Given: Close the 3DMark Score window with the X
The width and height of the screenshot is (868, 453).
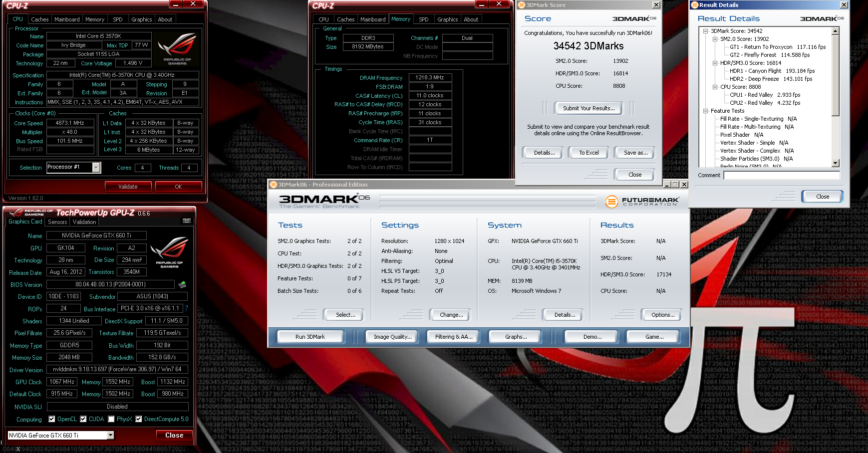Looking at the screenshot, I should pos(656,5).
